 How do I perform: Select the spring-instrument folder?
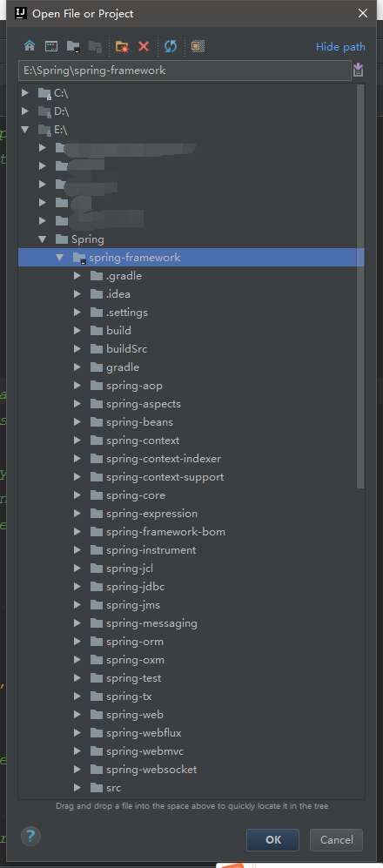click(x=151, y=549)
